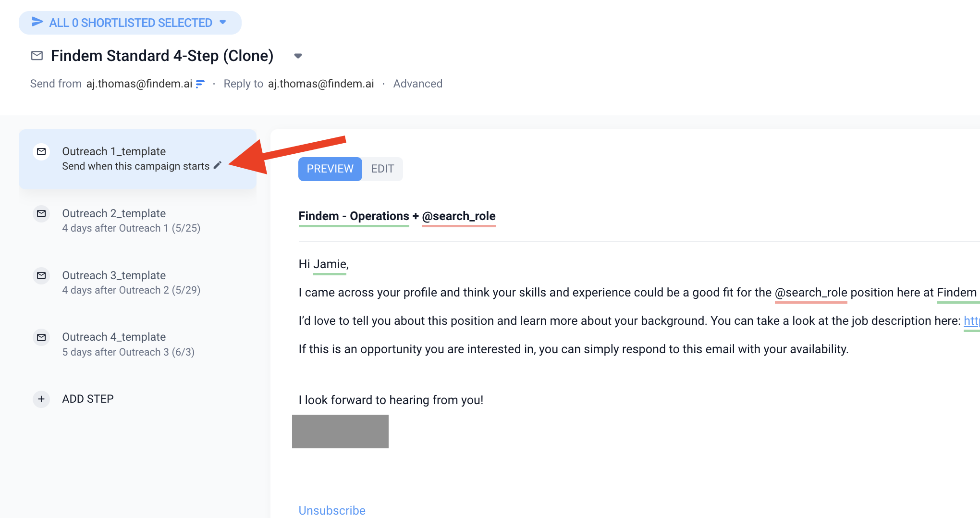Open Advanced sending settings
This screenshot has width=980, height=518.
tap(417, 84)
